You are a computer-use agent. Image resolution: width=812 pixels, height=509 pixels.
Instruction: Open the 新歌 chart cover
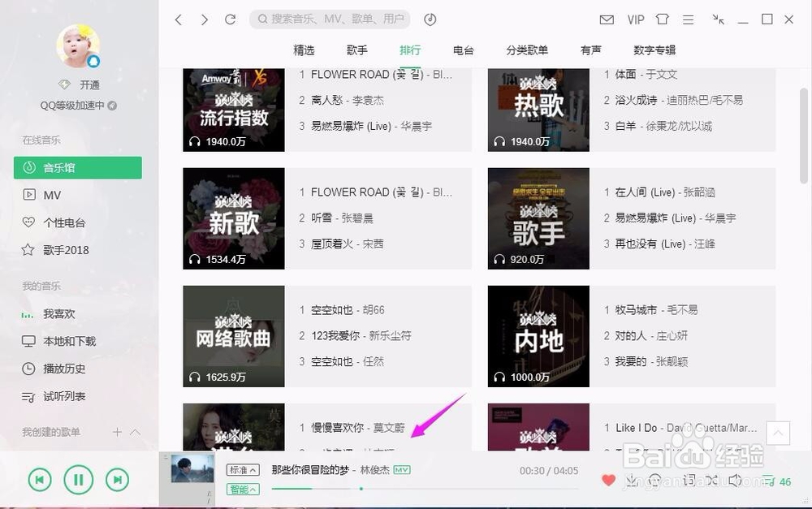click(x=234, y=218)
